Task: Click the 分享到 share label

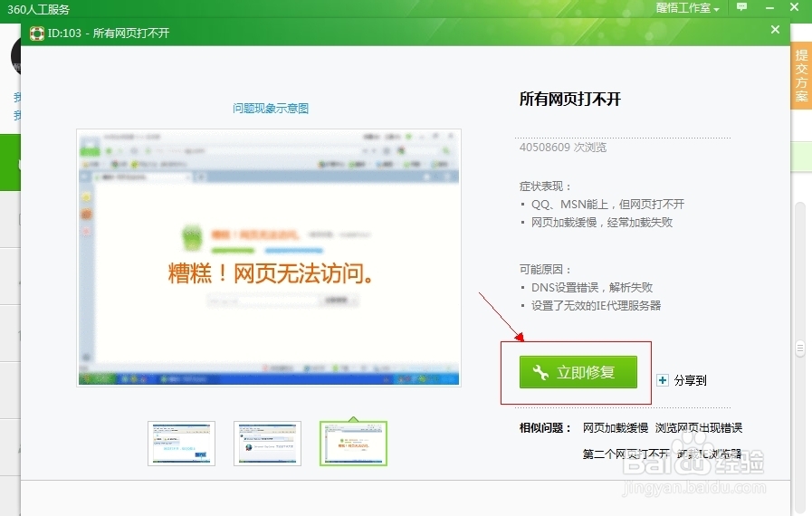Action: point(691,380)
